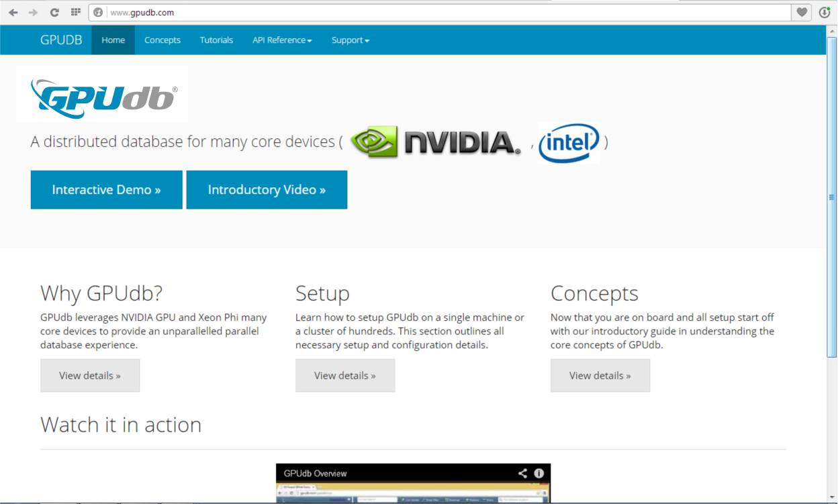Viewport: 838px width, 504px height.
Task: Show info for the GPUdb Overview video
Action: (x=539, y=473)
